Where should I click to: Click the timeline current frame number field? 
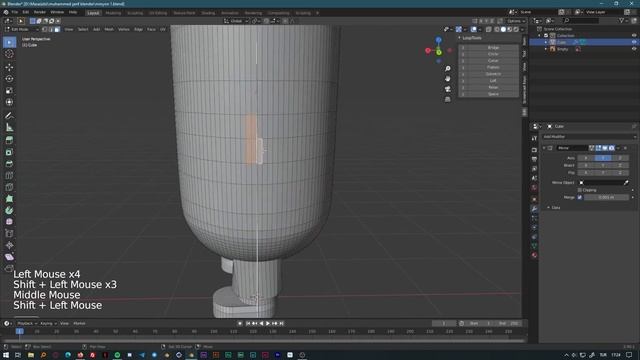pos(444,323)
